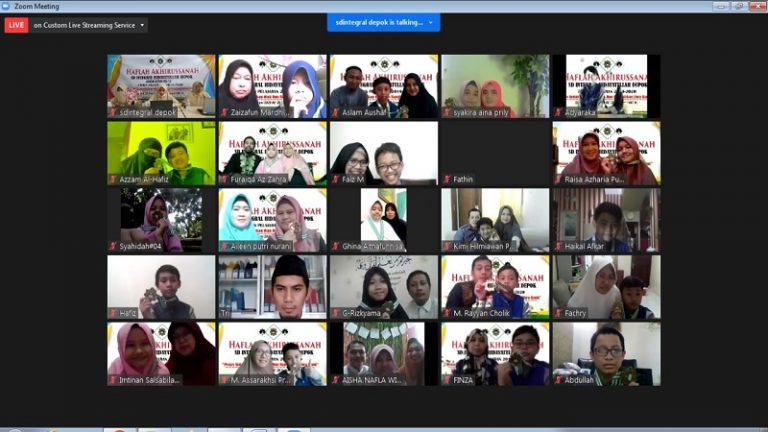Expand the 'sdintegral depok is talking' banner
768x432 pixels.
click(x=431, y=23)
